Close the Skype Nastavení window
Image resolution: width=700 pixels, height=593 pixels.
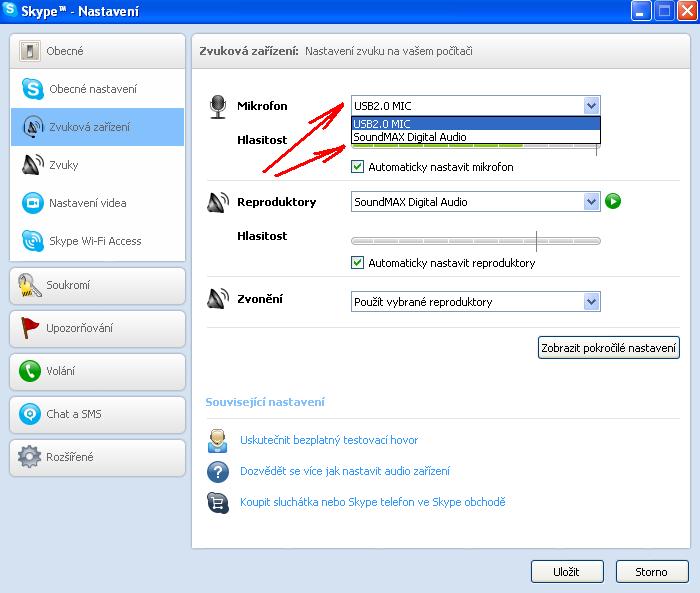(687, 11)
